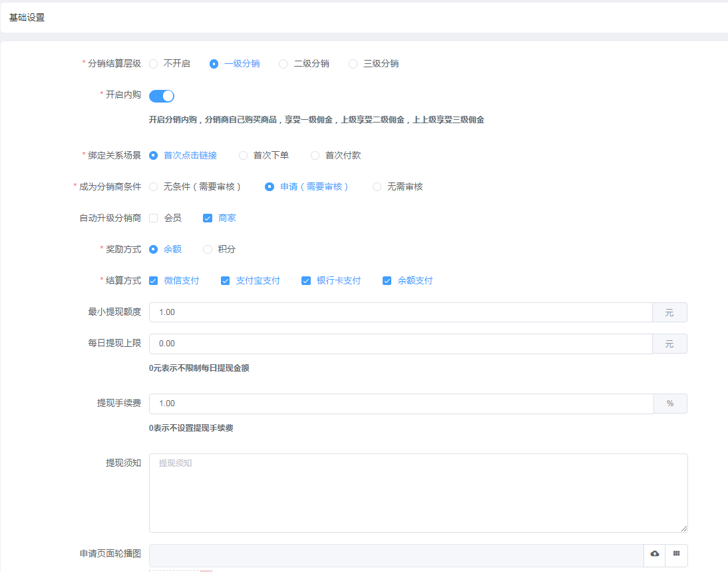
Task: Toggle the 开启内购 switch
Action: [162, 96]
